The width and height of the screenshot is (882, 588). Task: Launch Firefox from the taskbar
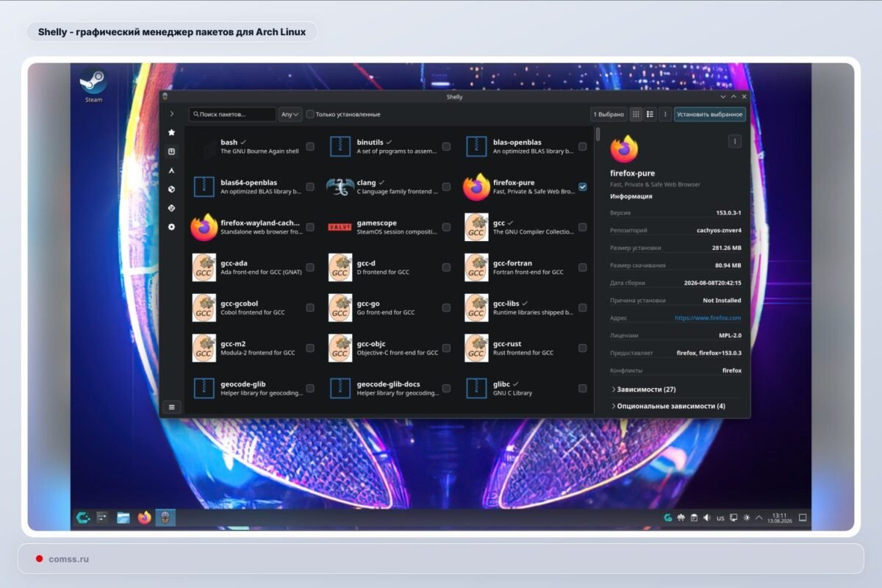point(144,517)
